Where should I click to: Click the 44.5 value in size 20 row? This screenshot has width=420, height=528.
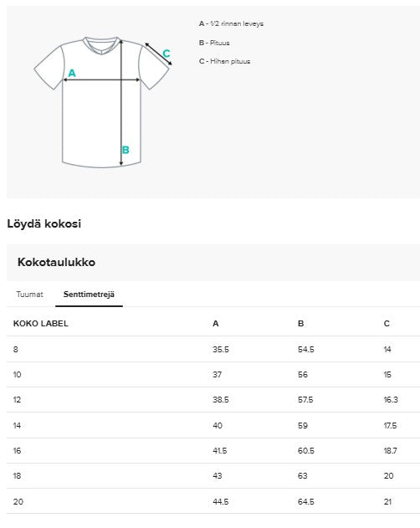pos(221,501)
